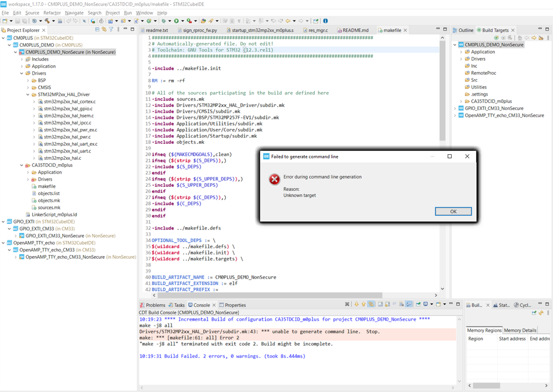Click the blue information icon in toolbar
This screenshot has height=392, width=553.
[325, 21]
